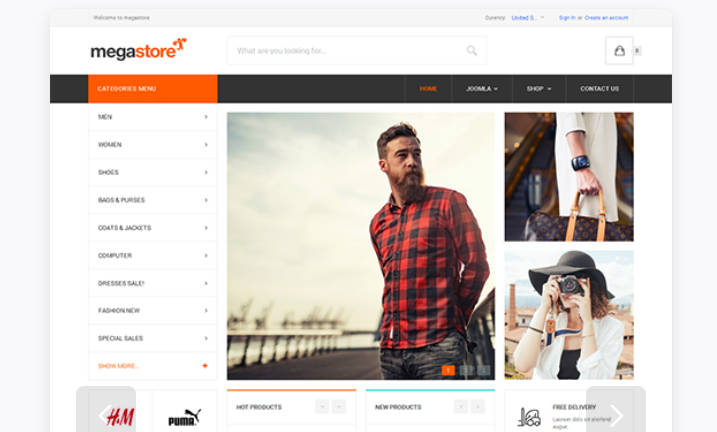
Task: Click the Free Delivery heading
Action: (x=574, y=407)
